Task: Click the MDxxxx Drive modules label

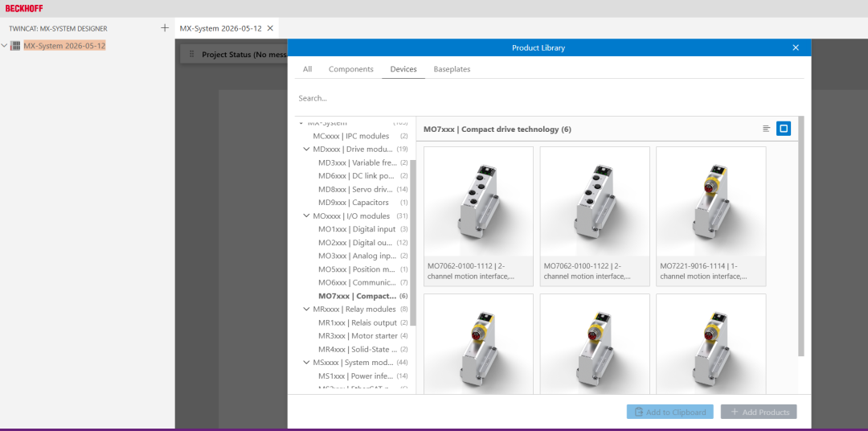Action: coord(353,149)
